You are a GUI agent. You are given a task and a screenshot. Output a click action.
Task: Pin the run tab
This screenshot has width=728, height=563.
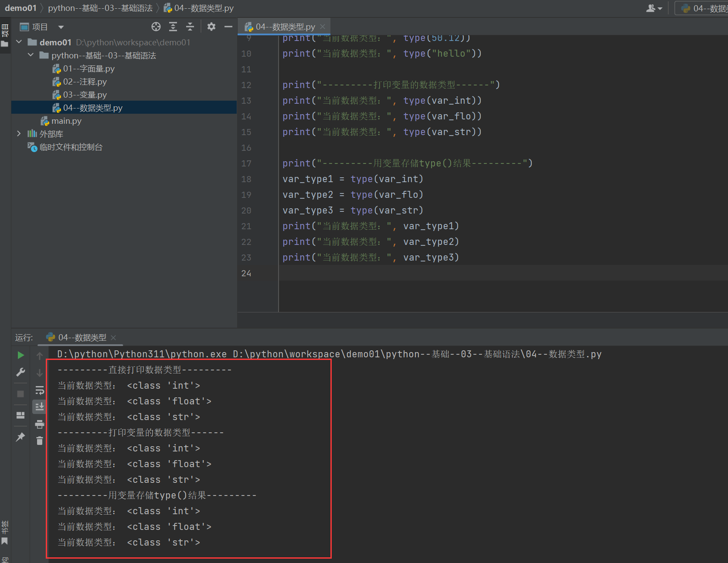pyautogui.click(x=20, y=437)
